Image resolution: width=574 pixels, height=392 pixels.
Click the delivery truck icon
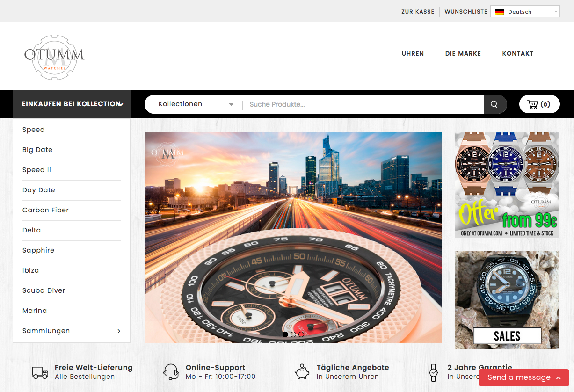(x=40, y=372)
